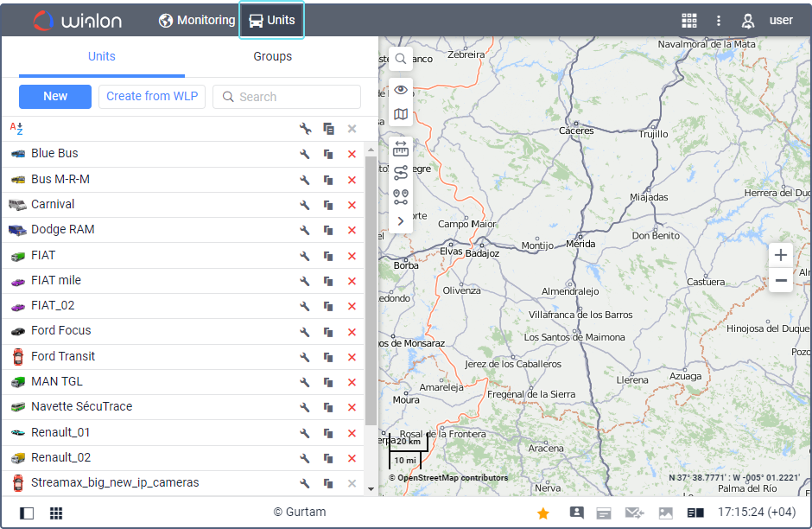Click the Ford Transit unit icon
812x529 pixels.
point(18,356)
